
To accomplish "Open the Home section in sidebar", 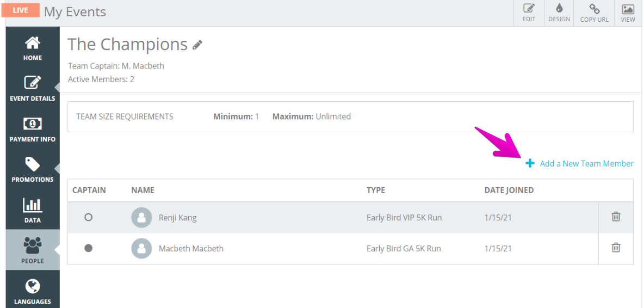I will (33, 48).
